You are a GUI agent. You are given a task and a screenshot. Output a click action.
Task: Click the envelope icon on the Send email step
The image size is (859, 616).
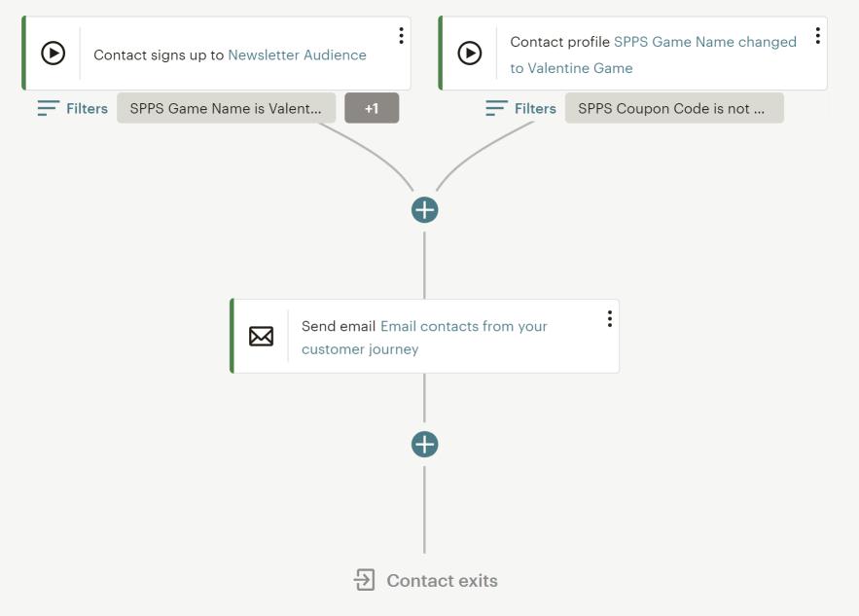coord(262,337)
